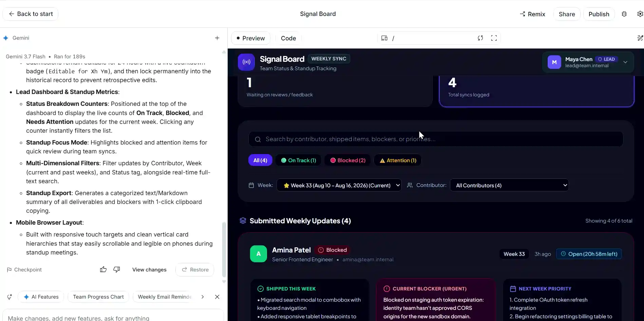Switch to the Code tab

288,38
